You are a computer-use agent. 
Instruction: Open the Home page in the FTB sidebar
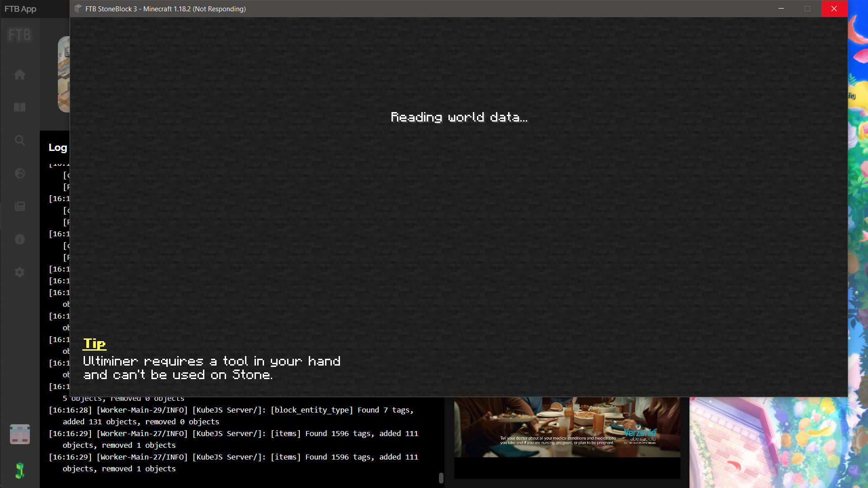click(x=19, y=74)
